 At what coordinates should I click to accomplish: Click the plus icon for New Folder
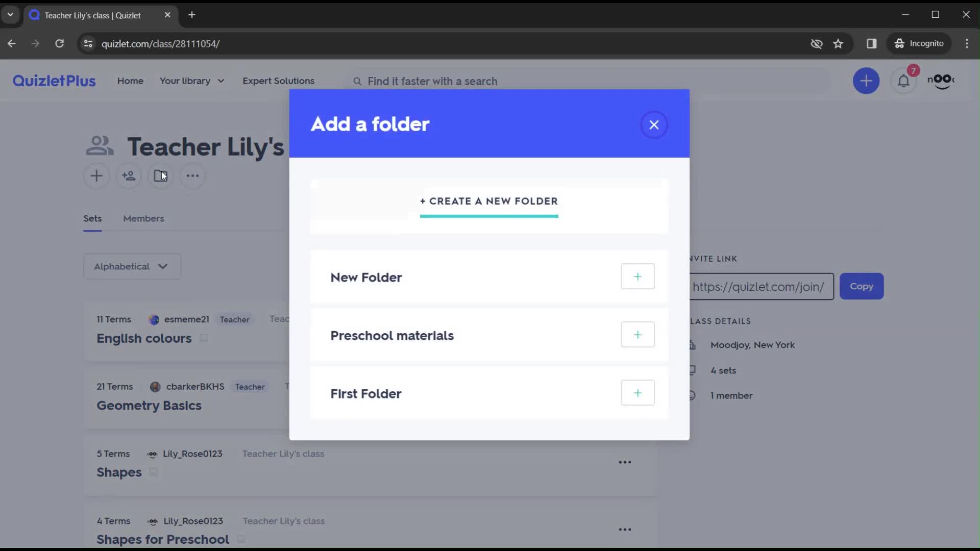pyautogui.click(x=638, y=276)
